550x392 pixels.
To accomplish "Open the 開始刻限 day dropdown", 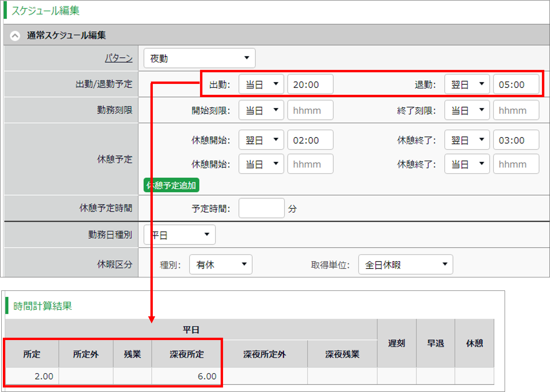I will pos(261,110).
